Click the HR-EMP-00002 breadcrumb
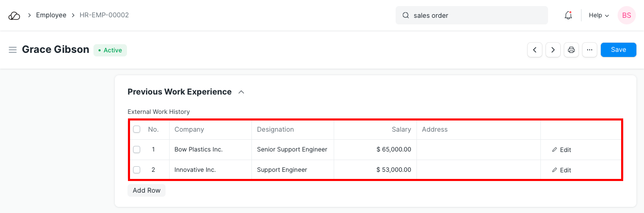Image resolution: width=644 pixels, height=213 pixels. 104,15
